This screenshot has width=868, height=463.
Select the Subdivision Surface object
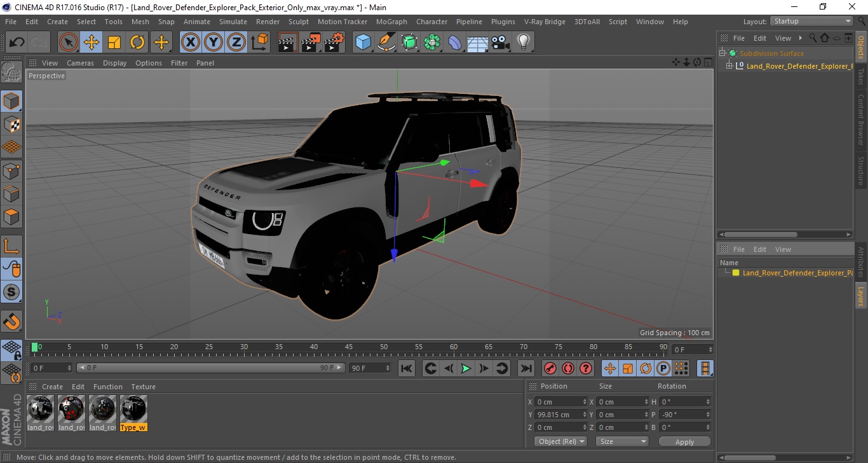pos(771,53)
